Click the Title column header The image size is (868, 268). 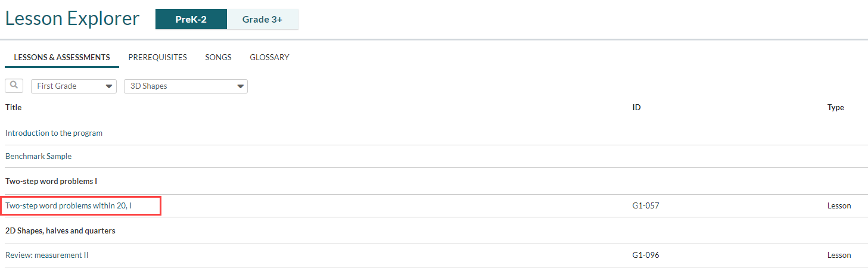(14, 107)
